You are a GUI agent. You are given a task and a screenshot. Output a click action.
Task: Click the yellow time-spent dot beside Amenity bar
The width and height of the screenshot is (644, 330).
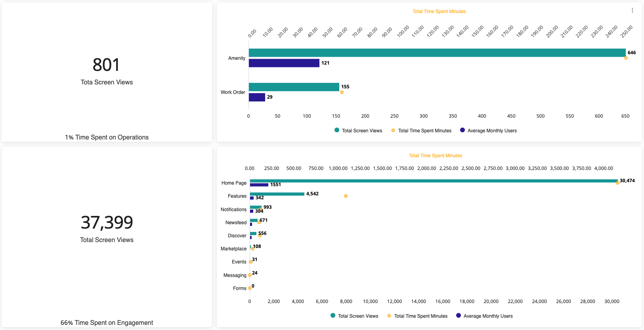[626, 58]
